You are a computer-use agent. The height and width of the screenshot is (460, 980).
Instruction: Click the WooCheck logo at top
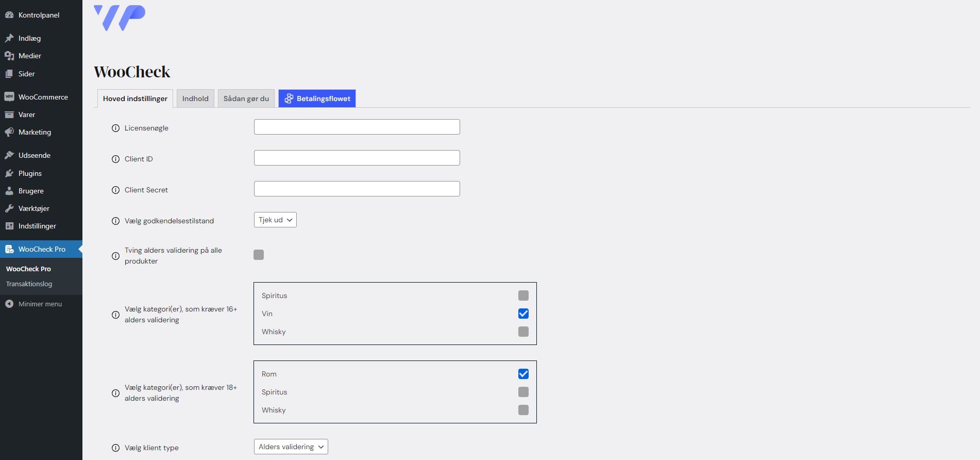(120, 18)
